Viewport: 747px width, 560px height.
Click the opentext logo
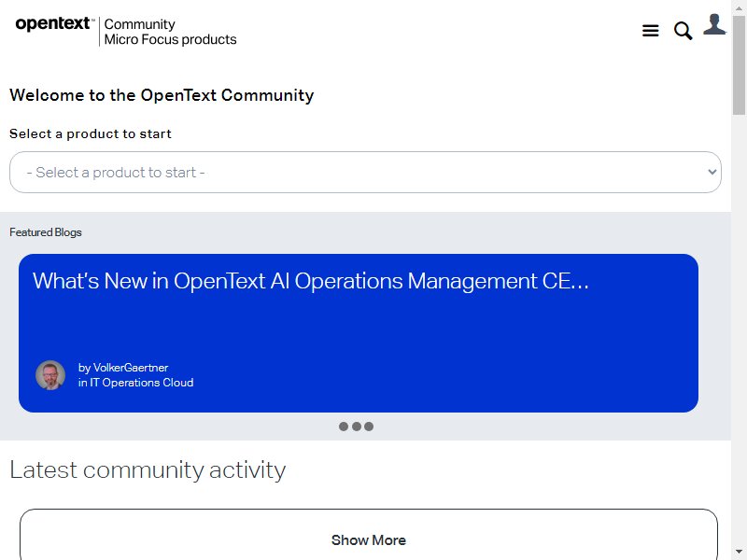(55, 24)
